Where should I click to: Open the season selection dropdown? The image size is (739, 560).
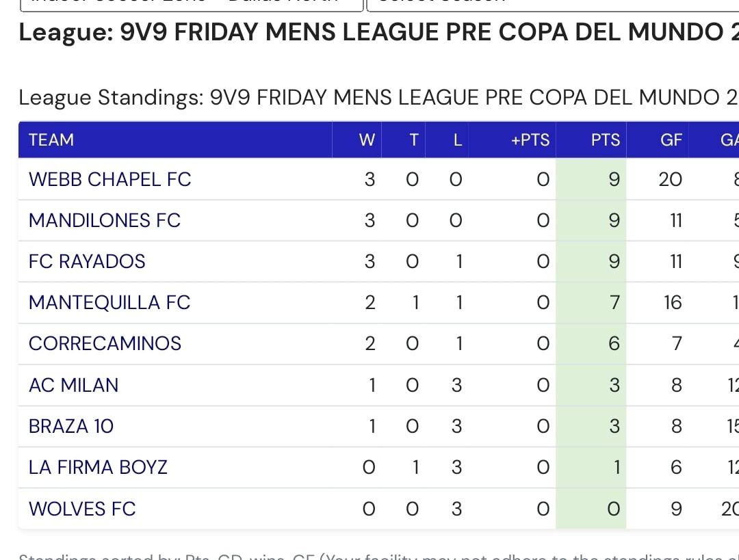pos(552,4)
